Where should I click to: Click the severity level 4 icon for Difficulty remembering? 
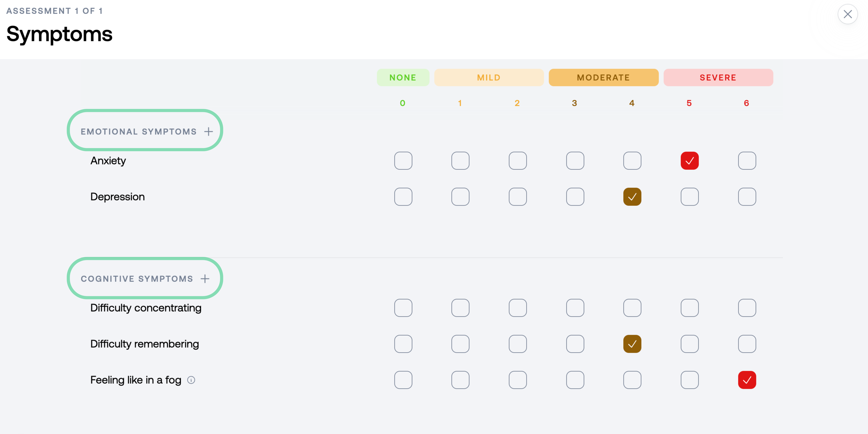click(x=632, y=344)
